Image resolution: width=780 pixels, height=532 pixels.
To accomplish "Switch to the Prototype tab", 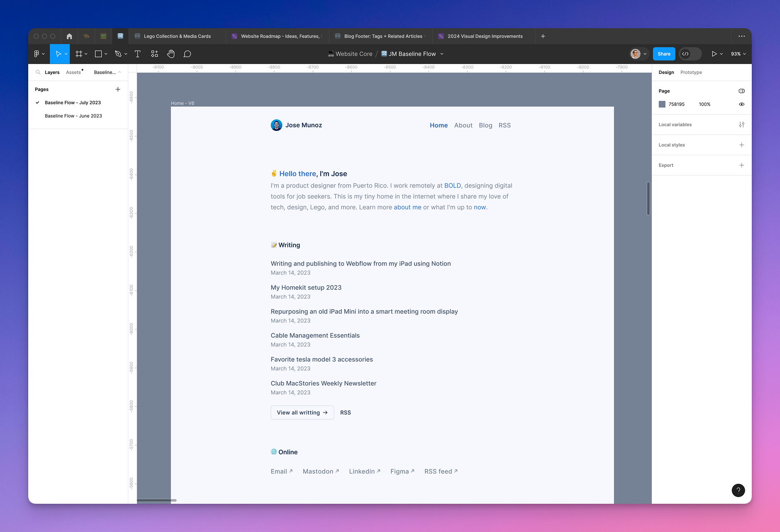I will click(691, 72).
